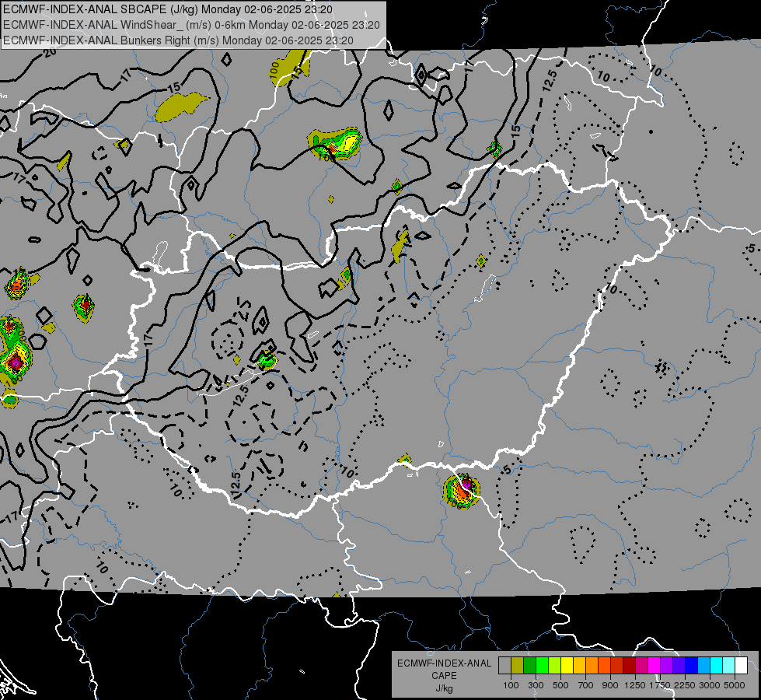
Task: Click the SBCAPE (J/kg) title line
Action: click(168, 9)
